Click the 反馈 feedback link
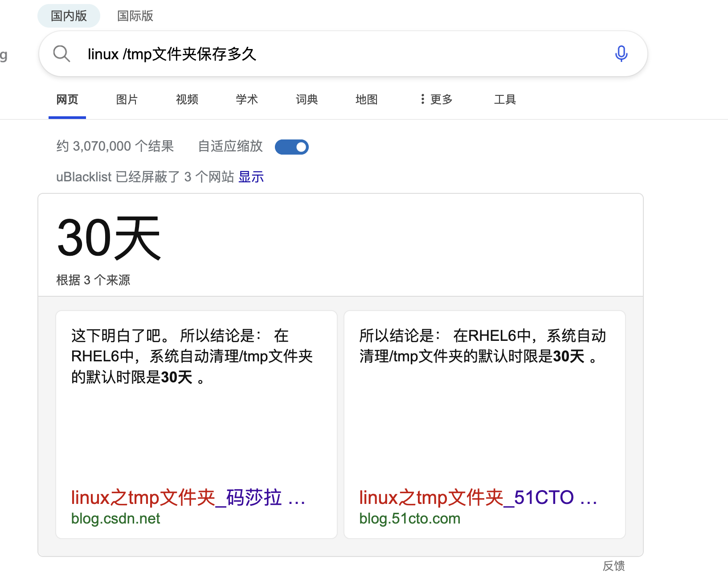 point(613,566)
